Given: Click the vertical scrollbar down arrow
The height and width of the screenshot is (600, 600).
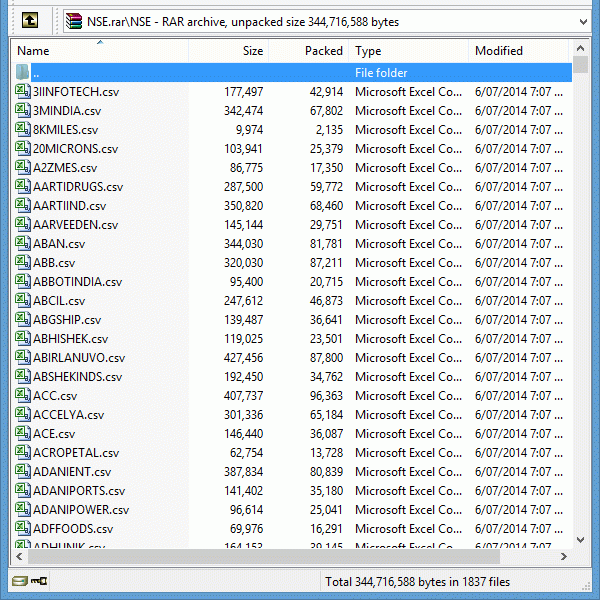Looking at the screenshot, I should tap(580, 540).
